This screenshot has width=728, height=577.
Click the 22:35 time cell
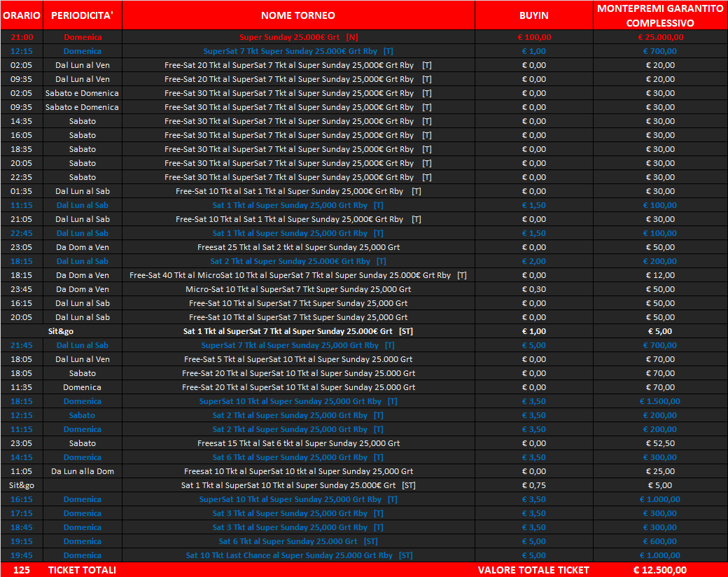tap(22, 177)
